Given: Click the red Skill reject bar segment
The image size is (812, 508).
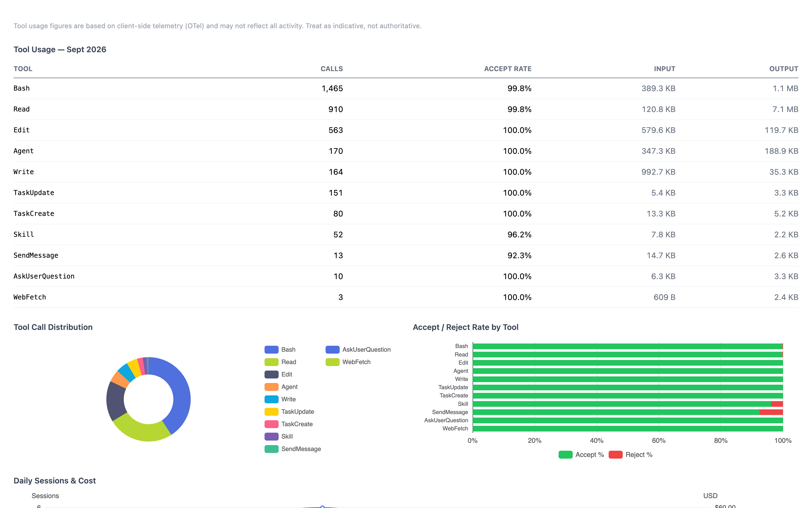Looking at the screenshot, I should tap(777, 404).
